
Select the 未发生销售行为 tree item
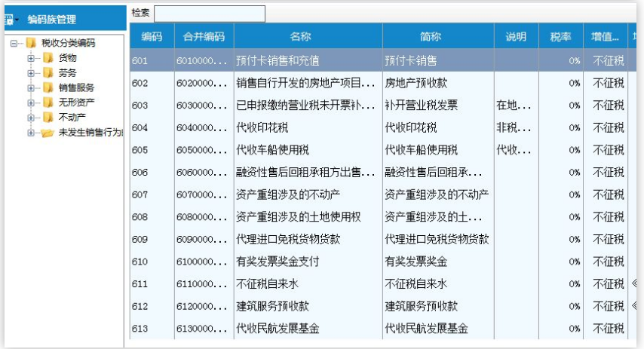point(90,133)
